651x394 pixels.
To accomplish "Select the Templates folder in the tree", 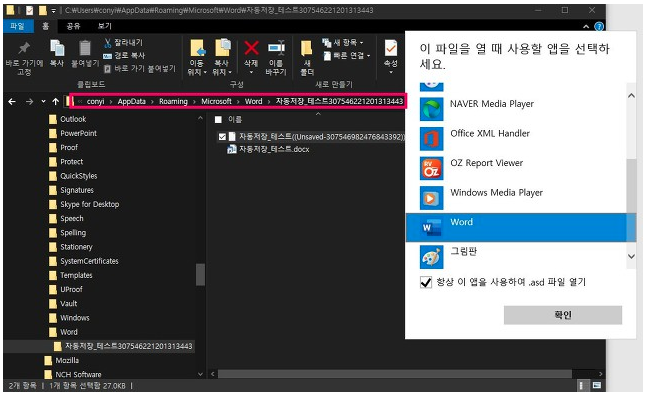I will coord(71,275).
